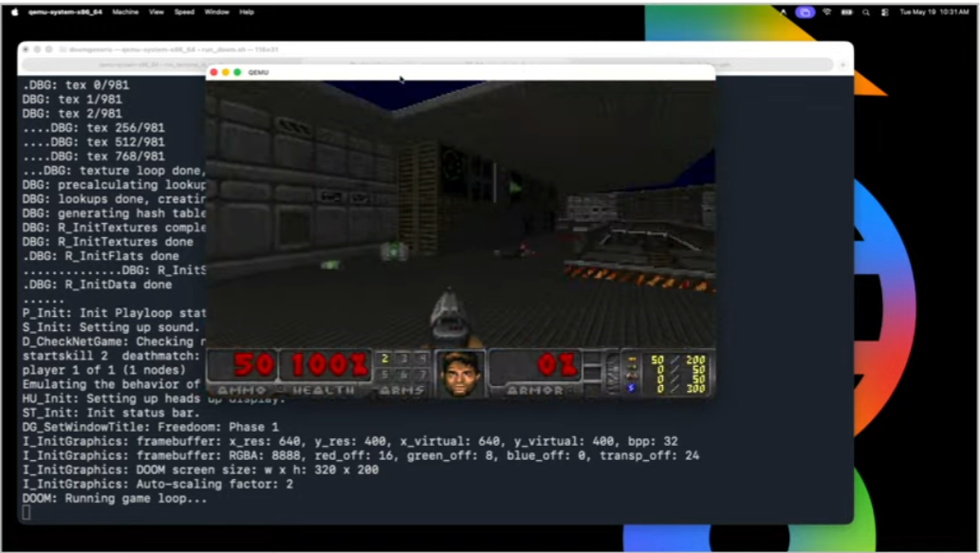Image resolution: width=980 pixels, height=553 pixels.
Task: Click the pistol in the game view
Action: point(450,318)
